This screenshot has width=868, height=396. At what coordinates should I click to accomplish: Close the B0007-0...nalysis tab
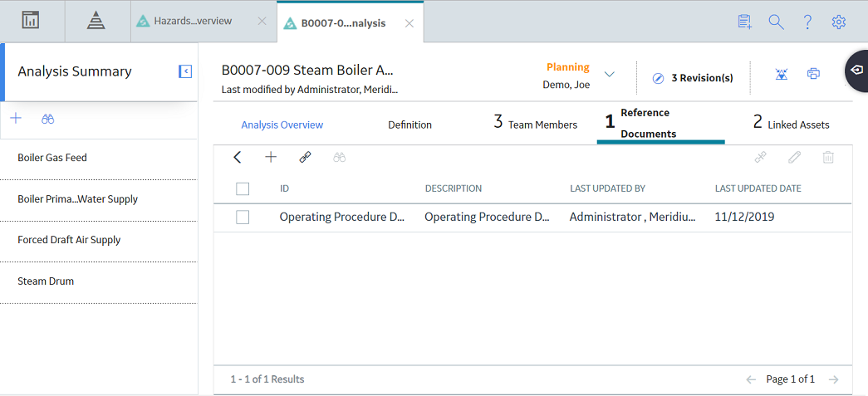click(x=409, y=23)
